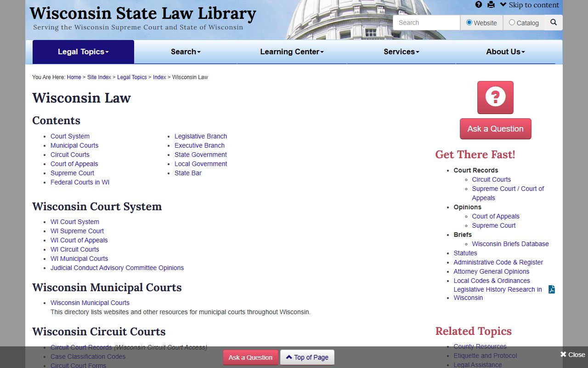Open the WI Supreme Court link
588x368 pixels.
[77, 231]
